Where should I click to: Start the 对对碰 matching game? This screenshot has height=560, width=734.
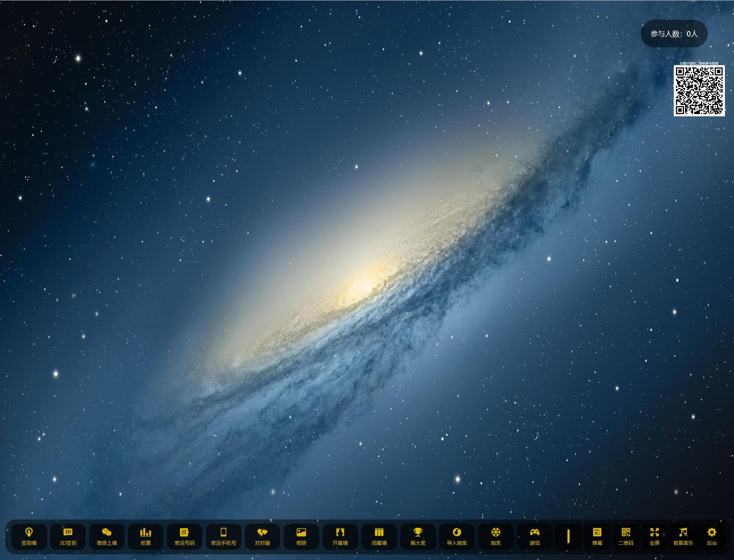click(x=262, y=537)
